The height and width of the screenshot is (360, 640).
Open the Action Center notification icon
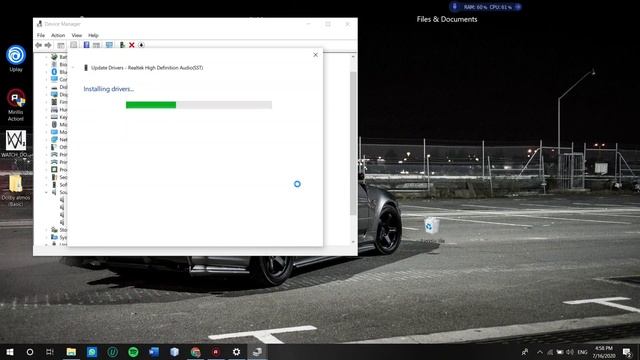pyautogui.click(x=627, y=352)
